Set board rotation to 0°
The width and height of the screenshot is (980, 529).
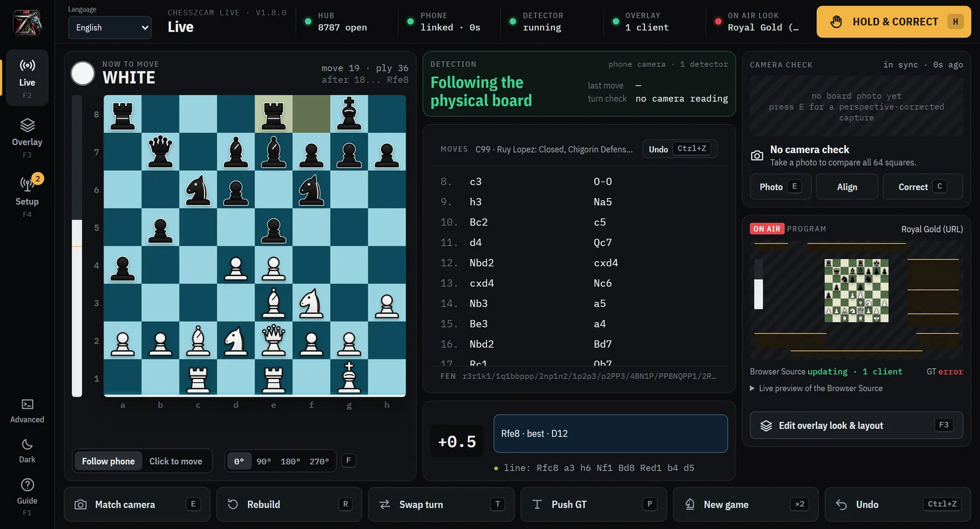(x=239, y=461)
